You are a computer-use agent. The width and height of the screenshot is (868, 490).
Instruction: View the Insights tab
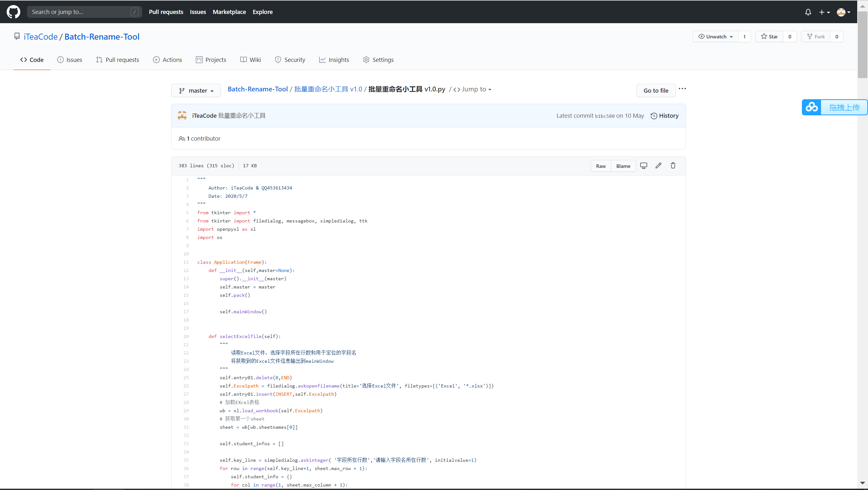click(334, 60)
